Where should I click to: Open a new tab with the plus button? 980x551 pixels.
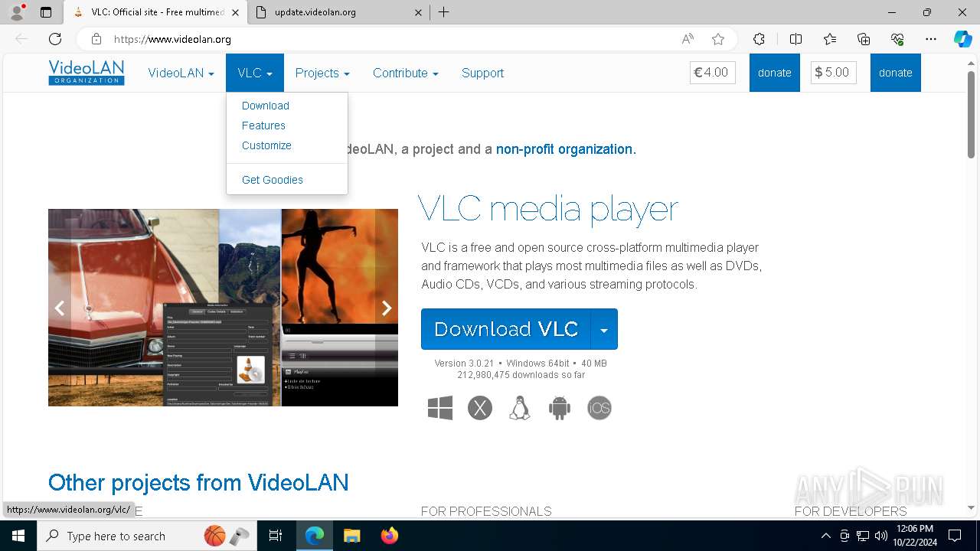[x=444, y=12]
